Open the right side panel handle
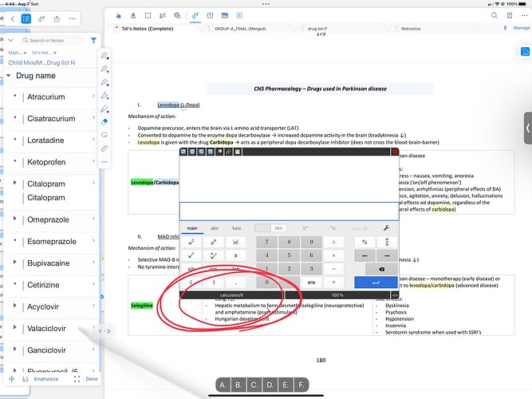This screenshot has width=532, height=399. tap(528, 128)
